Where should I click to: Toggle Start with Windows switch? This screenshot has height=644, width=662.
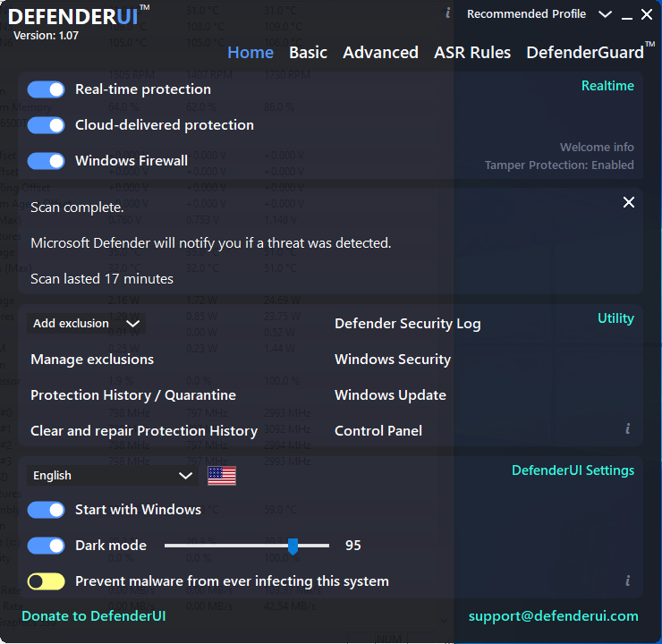[x=46, y=510]
